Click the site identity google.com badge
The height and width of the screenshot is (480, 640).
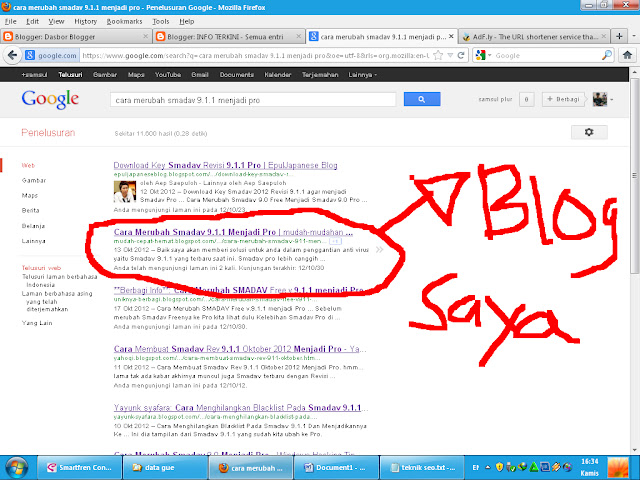click(51, 55)
